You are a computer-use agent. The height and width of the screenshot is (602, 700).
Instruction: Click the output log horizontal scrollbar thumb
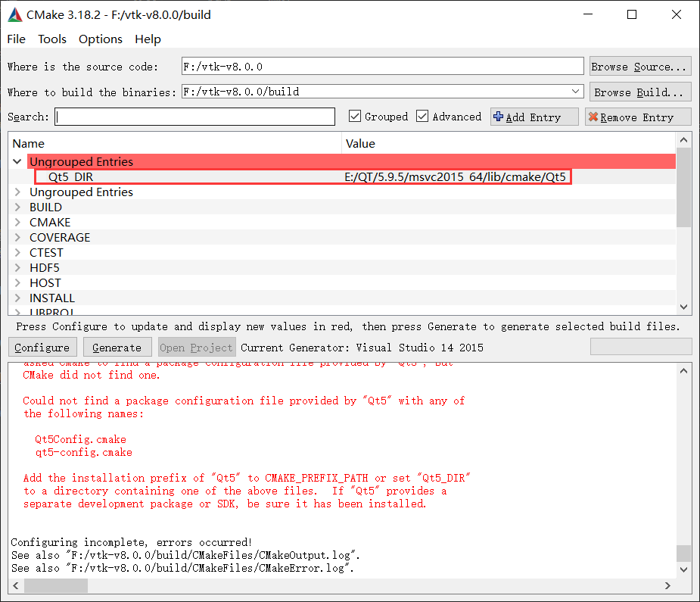click(56, 585)
